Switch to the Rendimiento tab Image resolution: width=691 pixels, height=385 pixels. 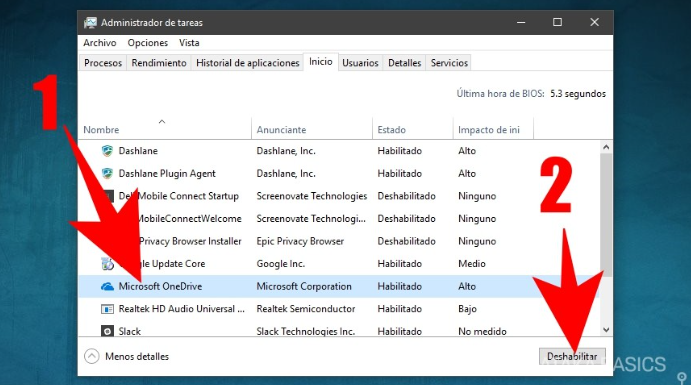tap(159, 63)
